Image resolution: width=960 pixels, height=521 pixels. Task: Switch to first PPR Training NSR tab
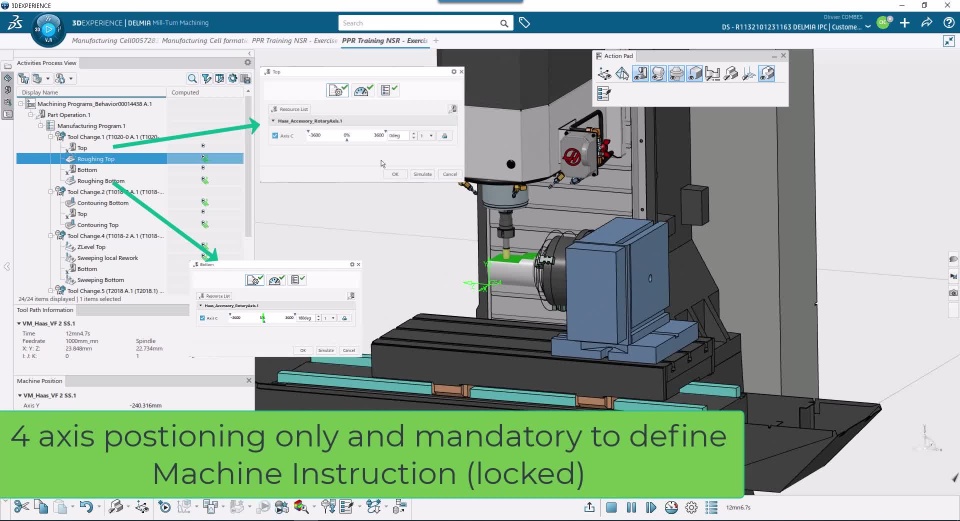pos(294,40)
